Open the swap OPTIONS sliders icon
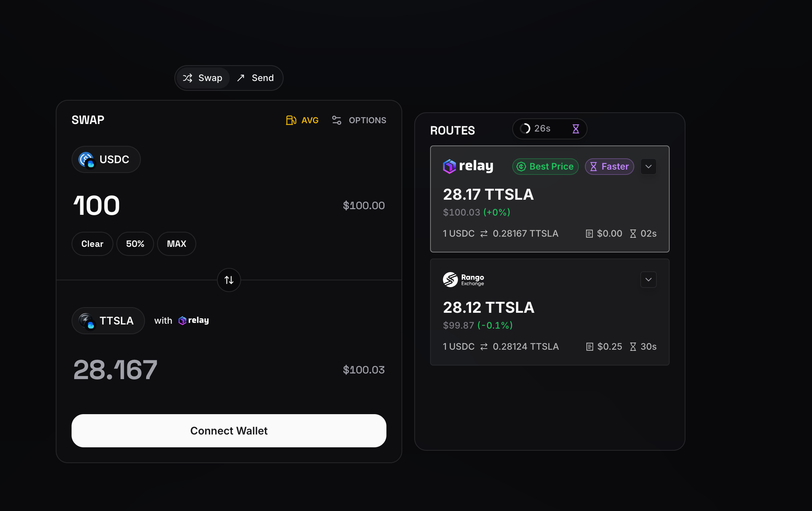 pos(336,120)
